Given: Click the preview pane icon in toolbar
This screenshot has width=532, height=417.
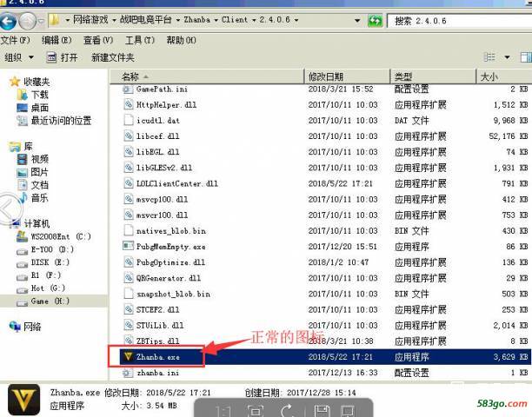Looking at the screenshot, I should (x=526, y=57).
